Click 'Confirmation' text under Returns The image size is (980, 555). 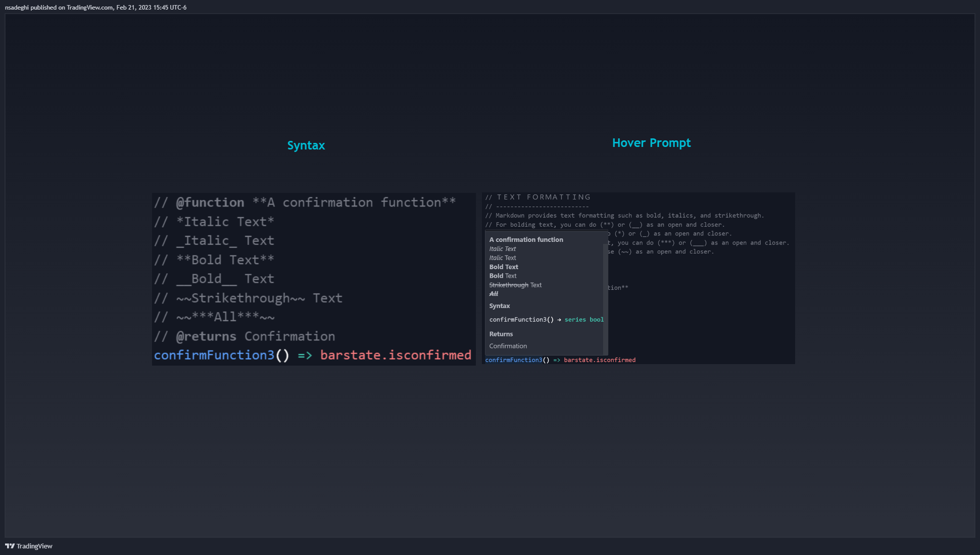508,346
